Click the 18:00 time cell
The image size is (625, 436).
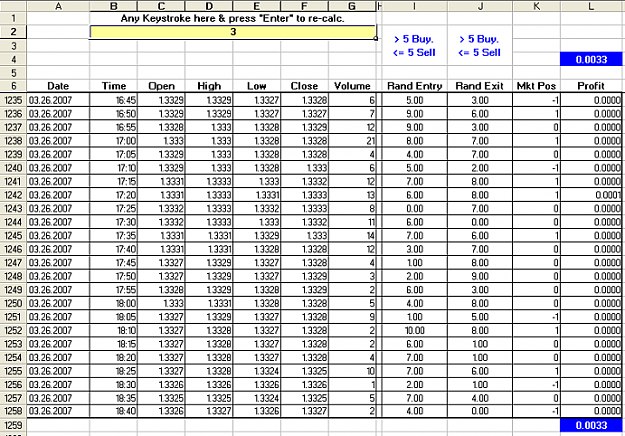coord(114,303)
